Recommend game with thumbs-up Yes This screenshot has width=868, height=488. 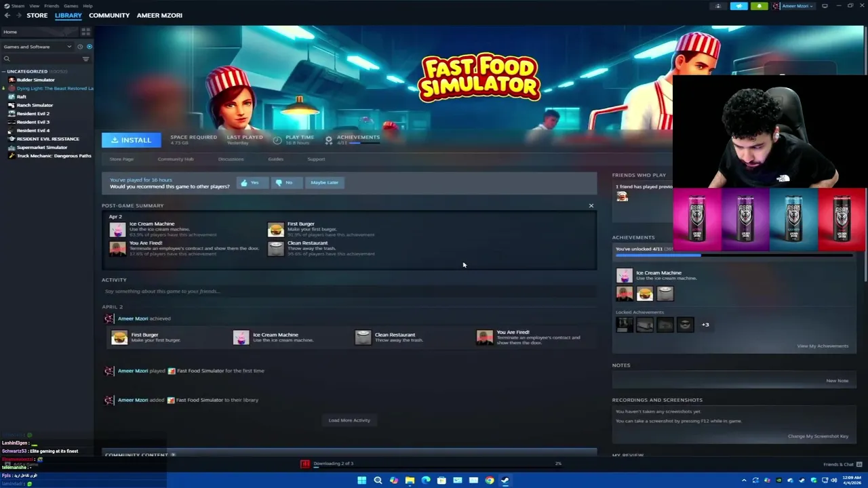(x=252, y=182)
